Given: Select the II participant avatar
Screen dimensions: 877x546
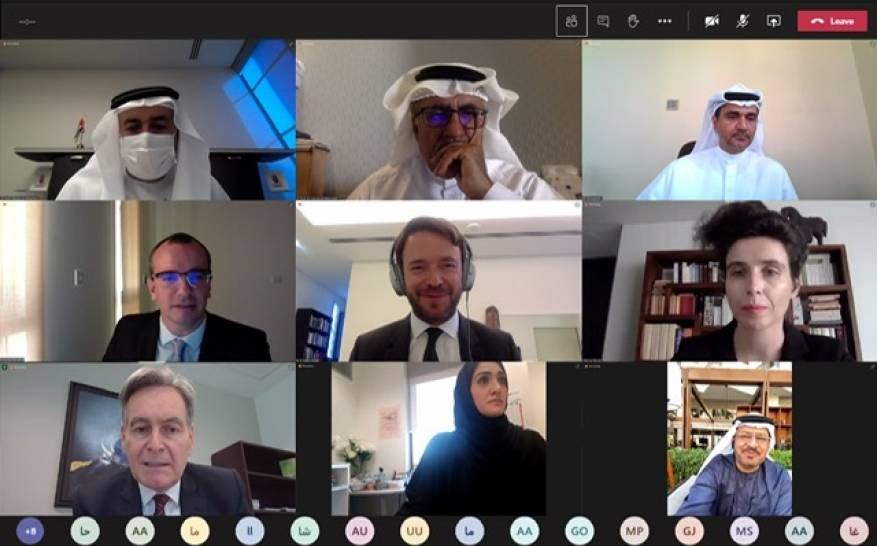Looking at the screenshot, I should coord(249,530).
